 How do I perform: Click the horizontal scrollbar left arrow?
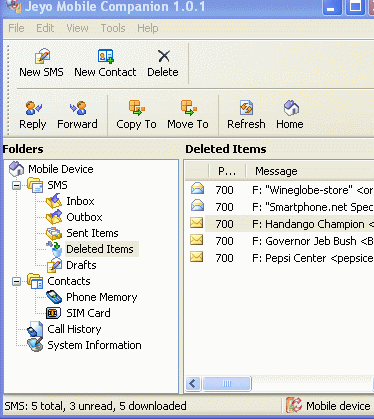click(193, 383)
